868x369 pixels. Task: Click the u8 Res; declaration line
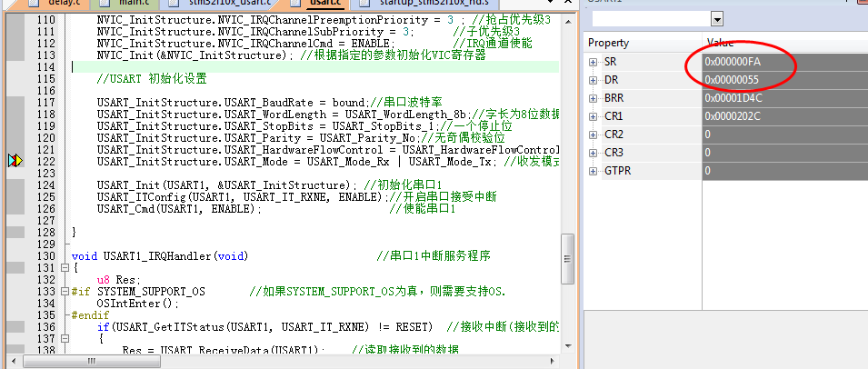(x=118, y=279)
